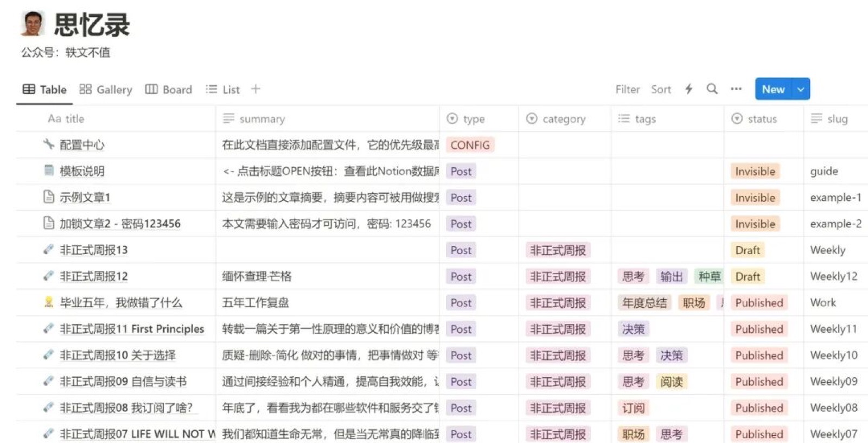Viewport: 868px width, 443px height.
Task: Click the document icon for 示例文章1
Action: pos(49,197)
